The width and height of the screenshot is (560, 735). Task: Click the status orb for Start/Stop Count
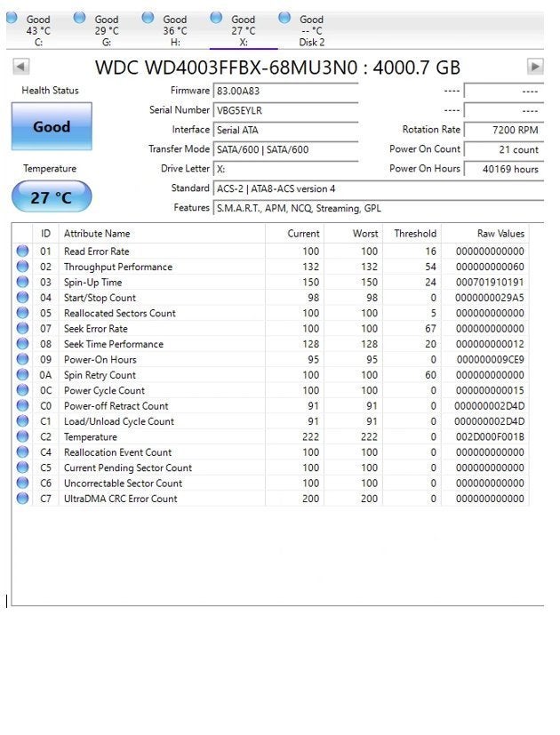click(22, 298)
